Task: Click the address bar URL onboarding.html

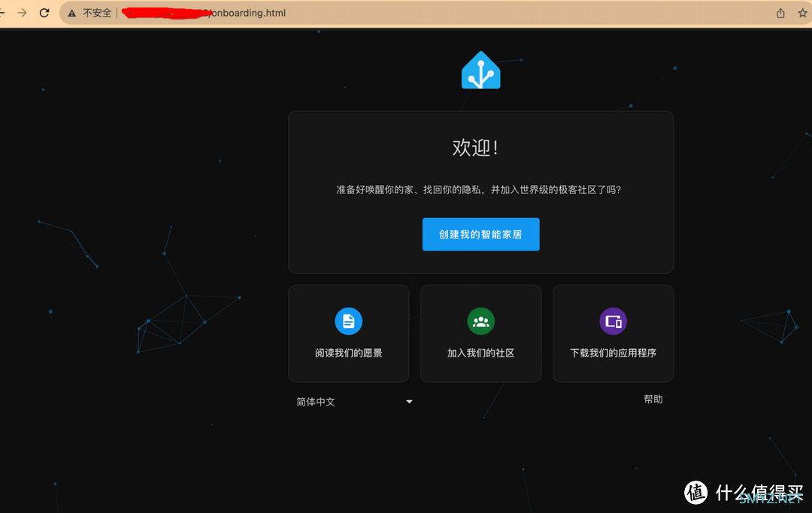Action: click(x=247, y=13)
